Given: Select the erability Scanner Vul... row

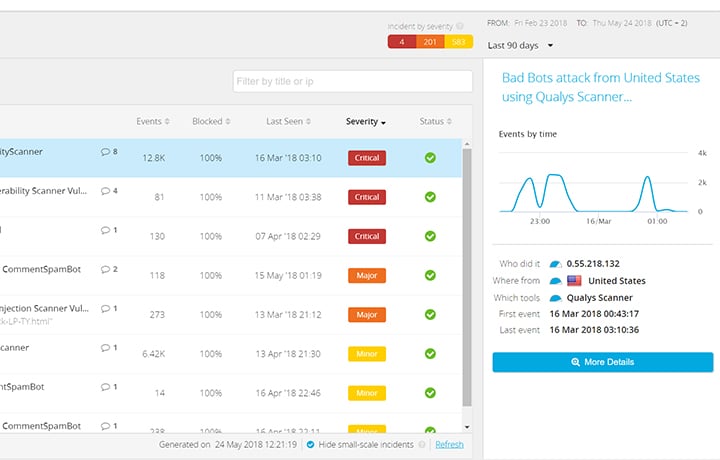Looking at the screenshot, I should pyautogui.click(x=43, y=191).
